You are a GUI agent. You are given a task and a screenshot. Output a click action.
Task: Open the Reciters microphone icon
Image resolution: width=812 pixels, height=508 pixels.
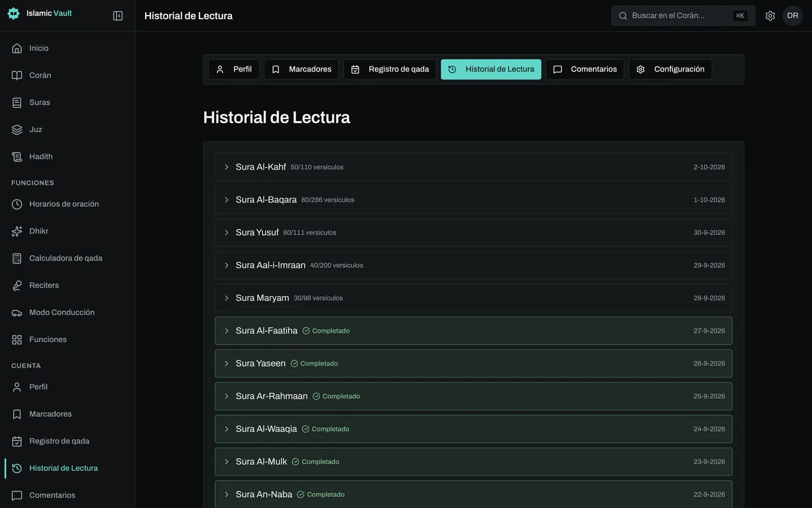pyautogui.click(x=17, y=285)
